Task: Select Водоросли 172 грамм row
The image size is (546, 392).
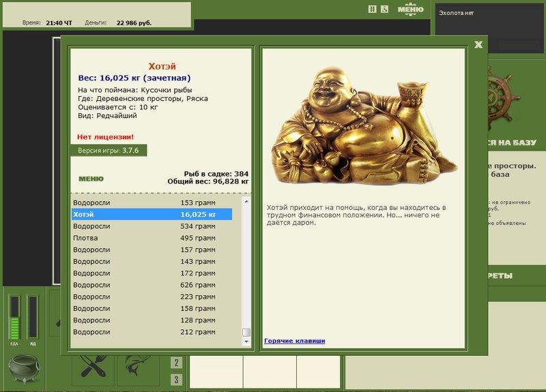Action: pyautogui.click(x=152, y=273)
